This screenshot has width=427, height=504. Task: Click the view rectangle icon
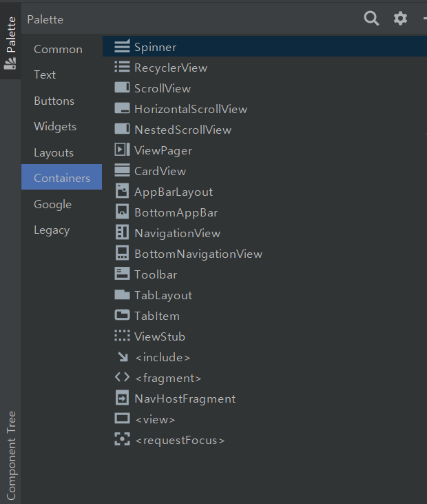click(x=123, y=419)
